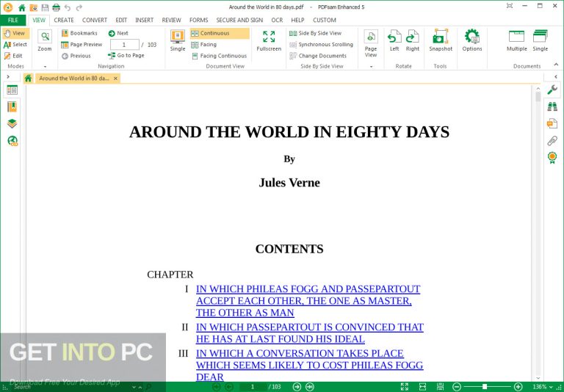
Task: Click the Next page button in ribbon
Action: click(x=118, y=34)
